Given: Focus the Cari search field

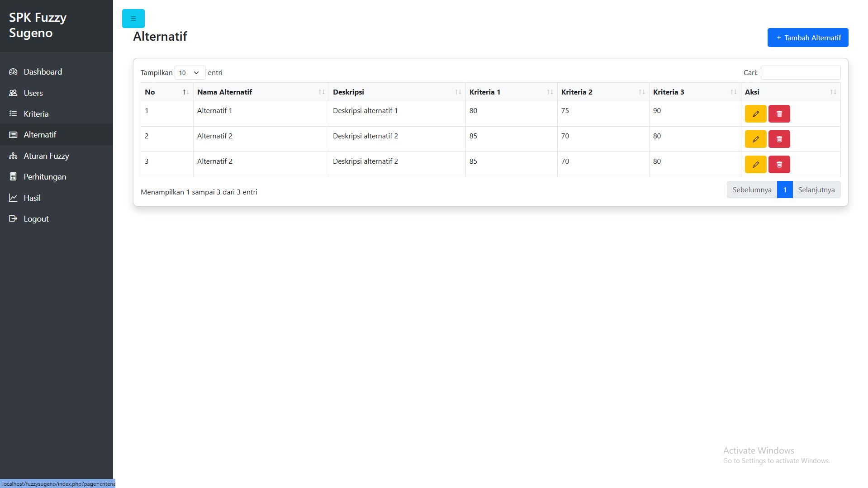Looking at the screenshot, I should click(801, 73).
